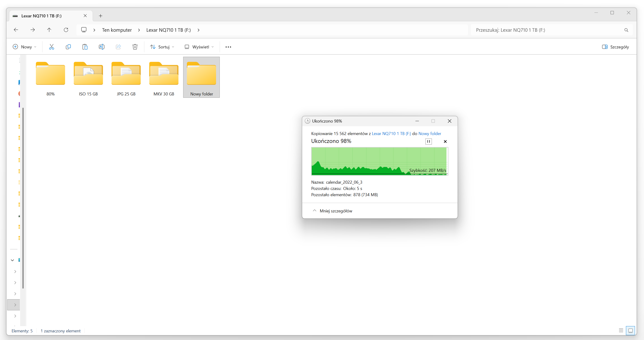Click the Nowy folder link in copy dialog
The height and width of the screenshot is (340, 644).
(430, 133)
